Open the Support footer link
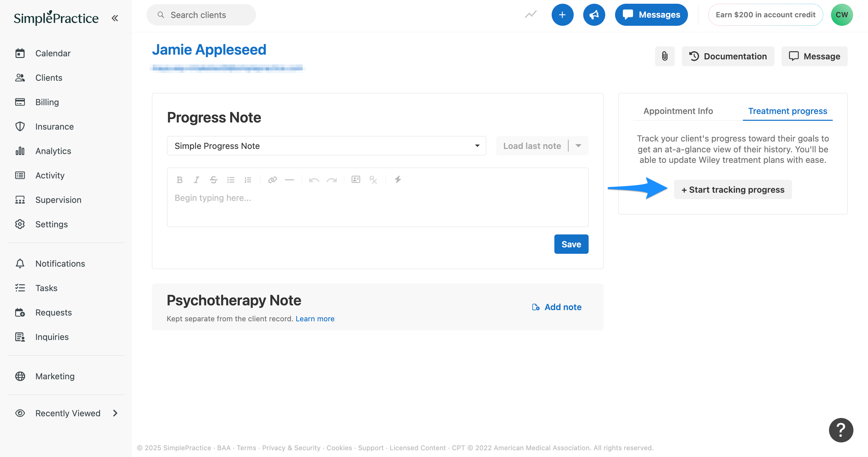 click(371, 448)
